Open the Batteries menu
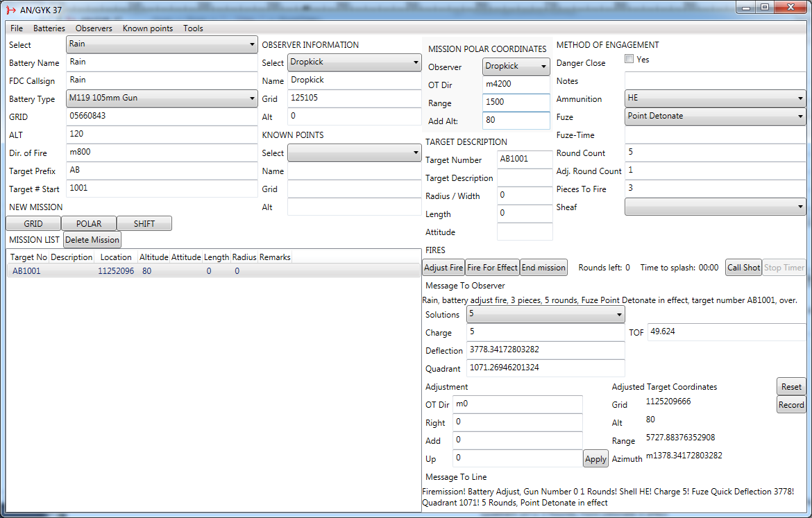Screen dimensions: 812x518 click(x=49, y=28)
